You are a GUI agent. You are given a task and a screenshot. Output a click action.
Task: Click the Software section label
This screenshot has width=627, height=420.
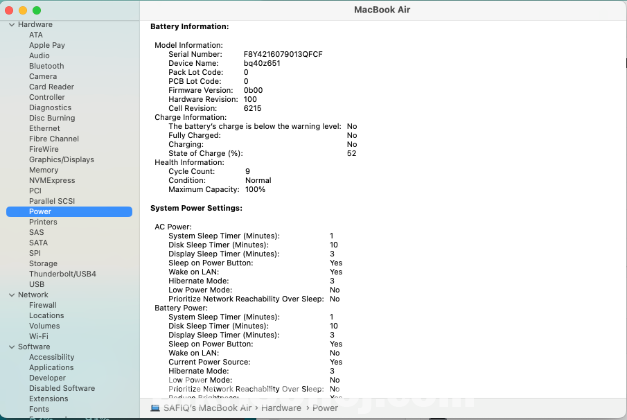34,347
